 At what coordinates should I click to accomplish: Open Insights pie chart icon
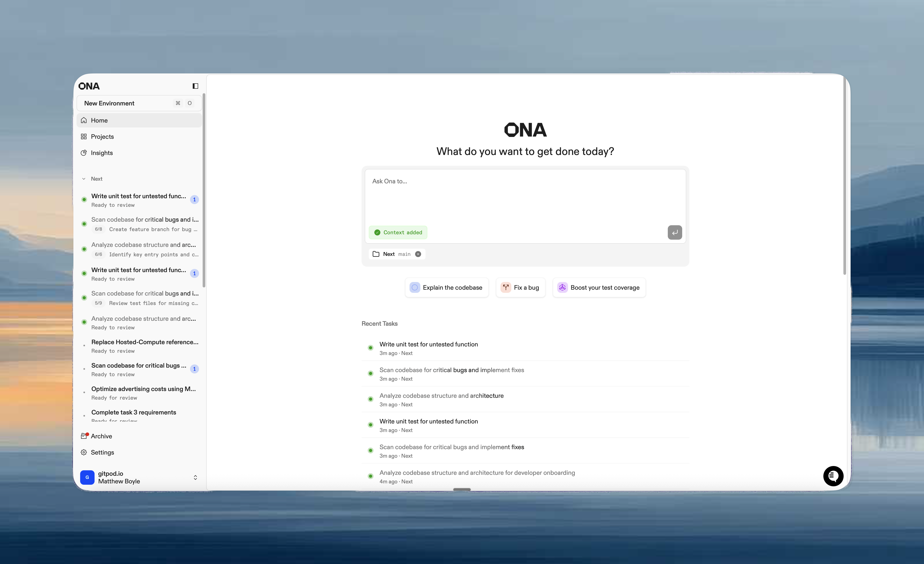click(84, 153)
